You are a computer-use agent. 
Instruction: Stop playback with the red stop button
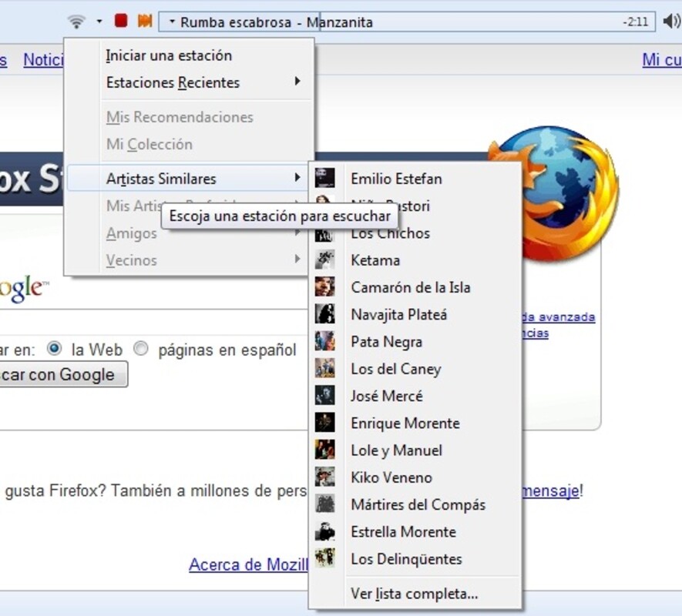pyautogui.click(x=120, y=21)
